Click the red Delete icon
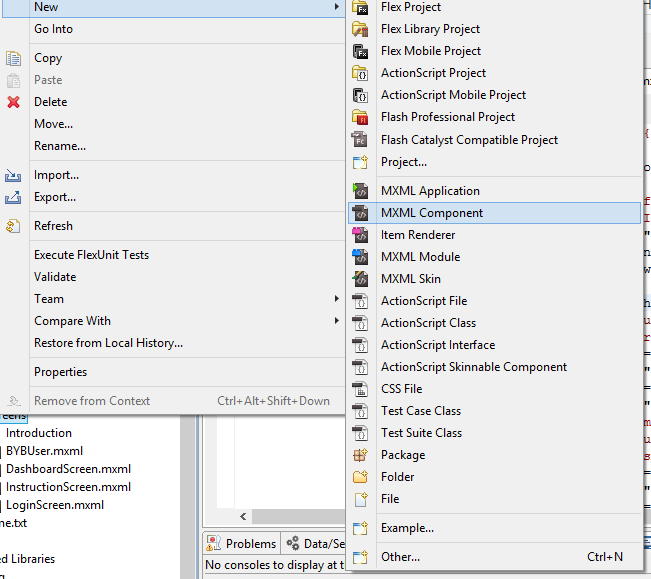Viewport: 651px width, 579px height. [13, 102]
